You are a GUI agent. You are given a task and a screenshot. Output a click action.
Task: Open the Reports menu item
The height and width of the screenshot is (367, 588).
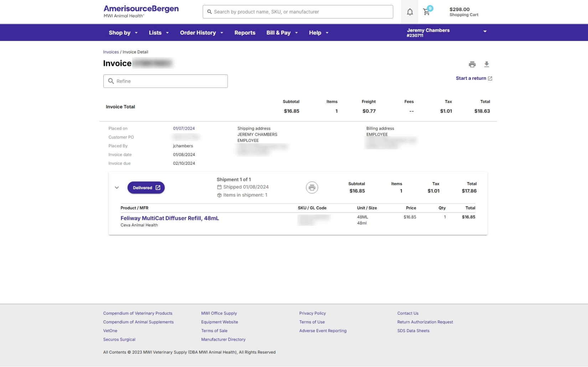click(245, 33)
